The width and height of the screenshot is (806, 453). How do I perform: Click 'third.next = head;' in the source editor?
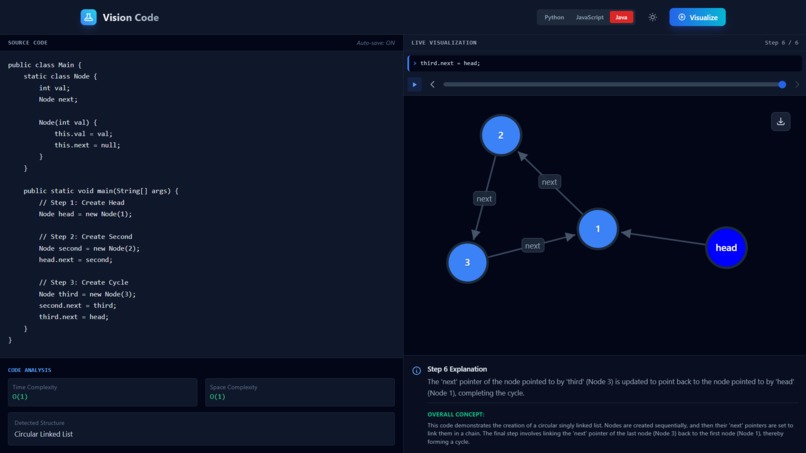(74, 317)
